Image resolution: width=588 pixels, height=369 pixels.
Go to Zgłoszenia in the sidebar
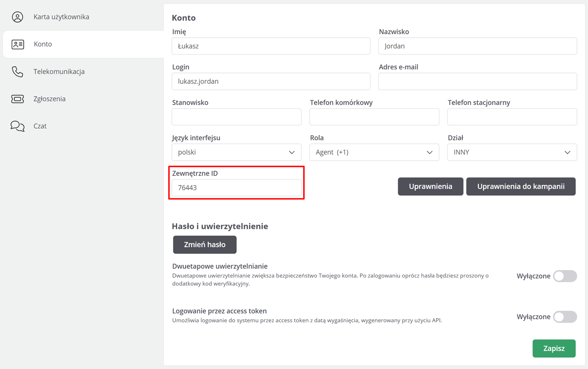pyautogui.click(x=50, y=99)
